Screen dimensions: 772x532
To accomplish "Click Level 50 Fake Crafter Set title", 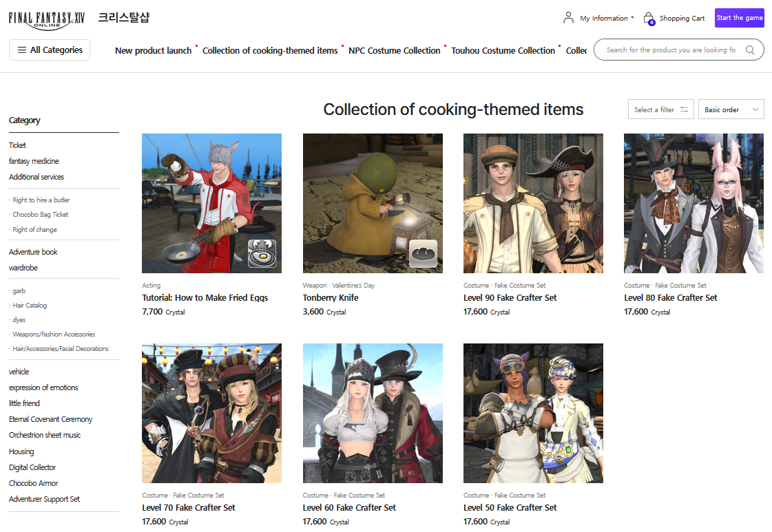I will [510, 507].
